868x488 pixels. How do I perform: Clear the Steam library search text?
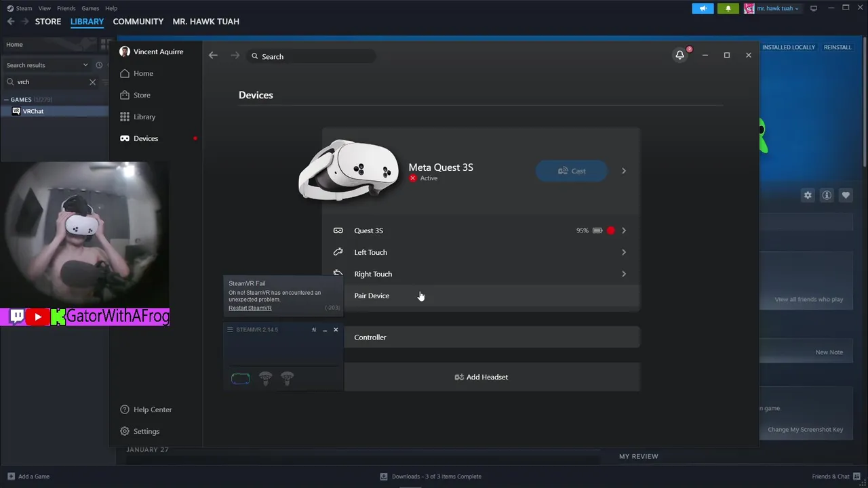(x=93, y=81)
